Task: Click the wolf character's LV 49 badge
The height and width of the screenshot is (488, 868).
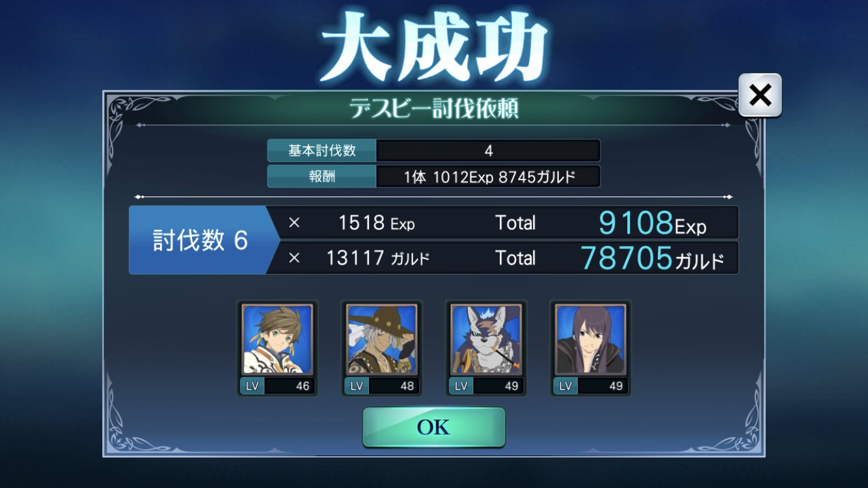Action: [x=486, y=386]
